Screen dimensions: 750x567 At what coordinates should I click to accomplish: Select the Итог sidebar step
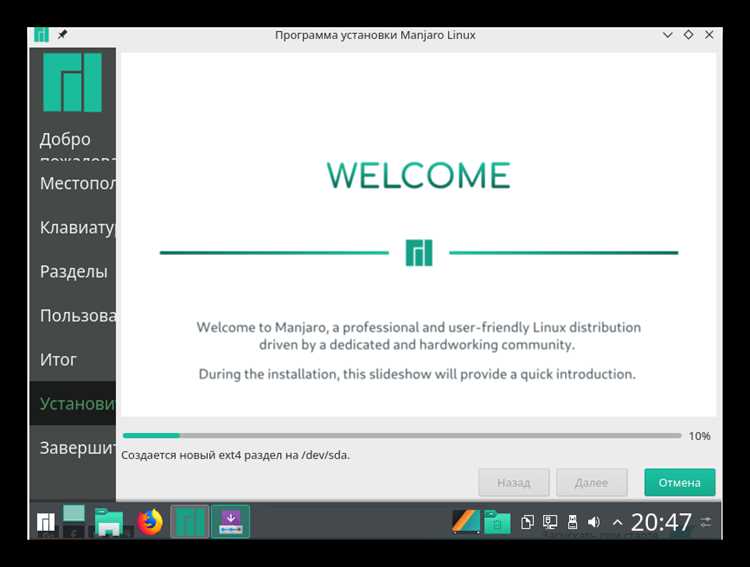click(x=73, y=359)
